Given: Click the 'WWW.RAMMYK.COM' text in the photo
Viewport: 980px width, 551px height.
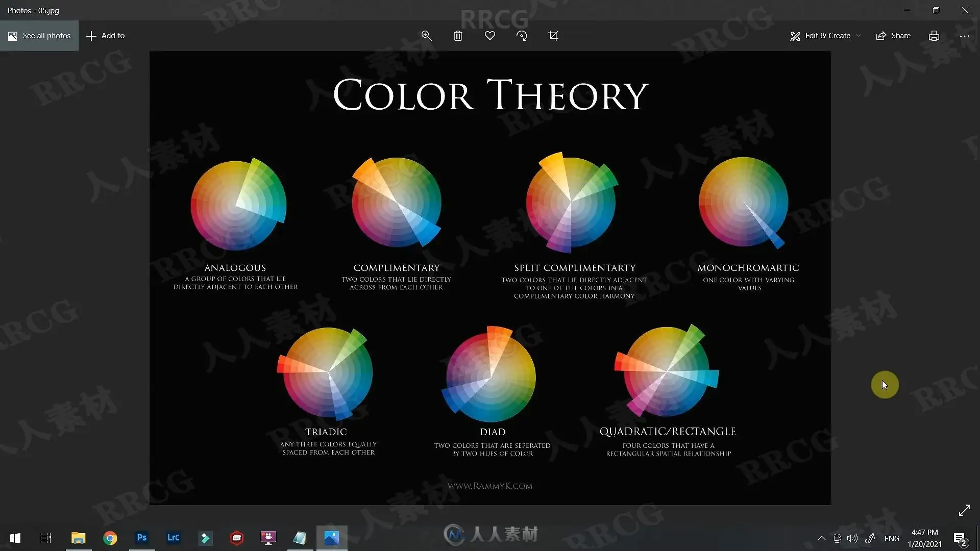Looking at the screenshot, I should coord(490,486).
